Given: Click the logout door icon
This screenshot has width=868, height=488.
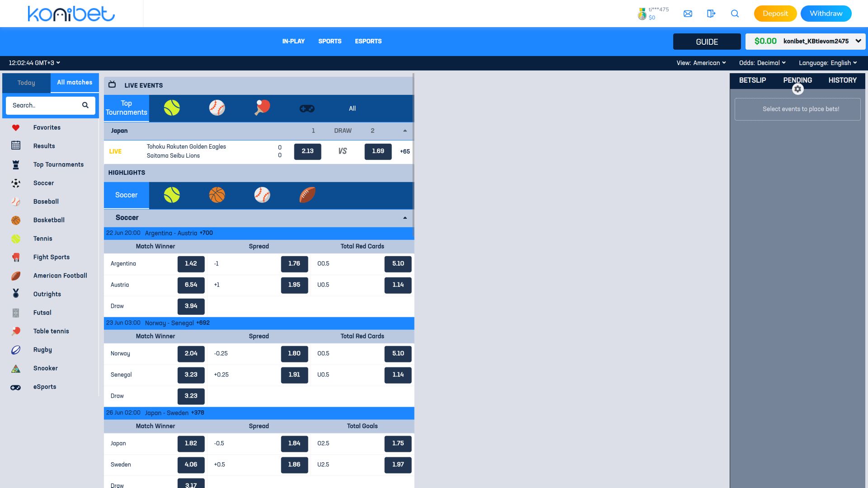Looking at the screenshot, I should tap(711, 14).
